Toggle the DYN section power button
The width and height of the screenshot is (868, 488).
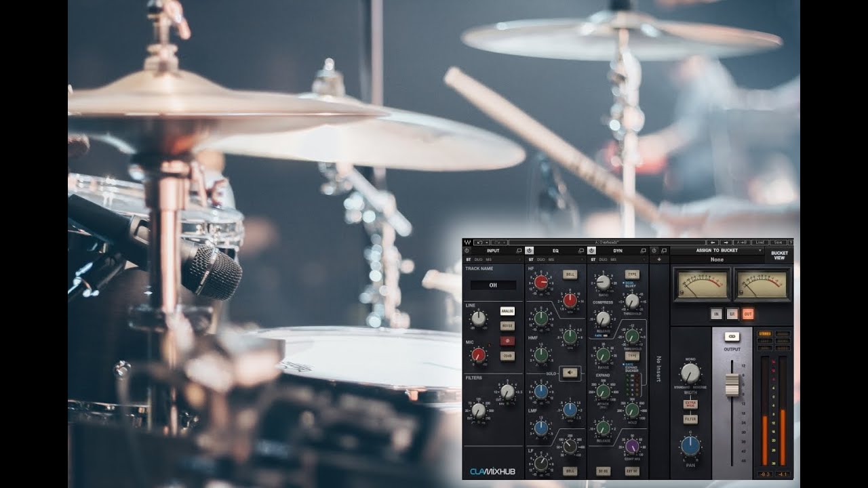591,251
